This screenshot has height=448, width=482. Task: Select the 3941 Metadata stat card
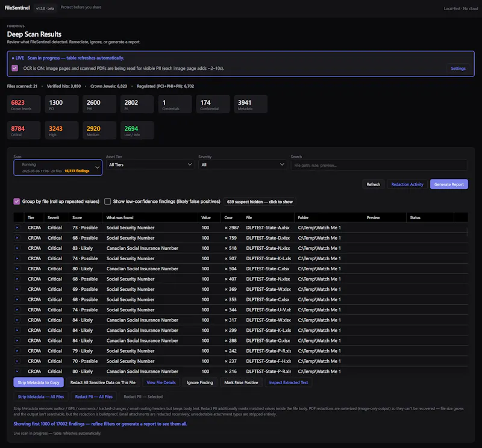[251, 104]
